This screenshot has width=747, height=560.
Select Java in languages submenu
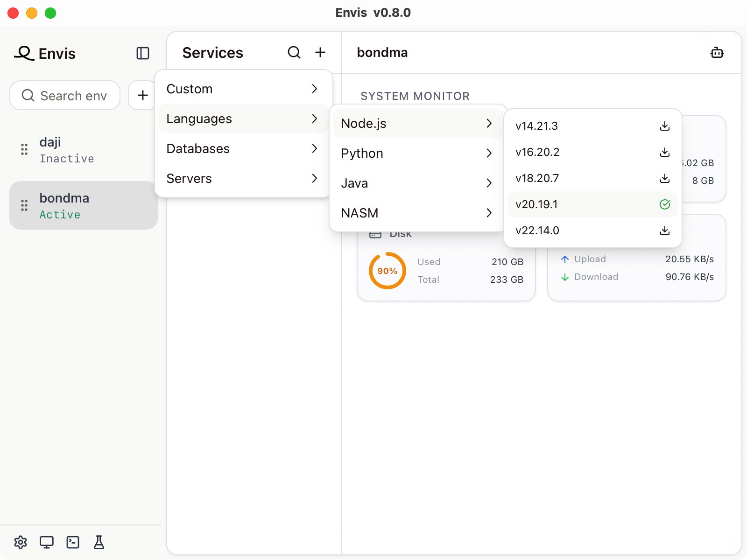(417, 183)
